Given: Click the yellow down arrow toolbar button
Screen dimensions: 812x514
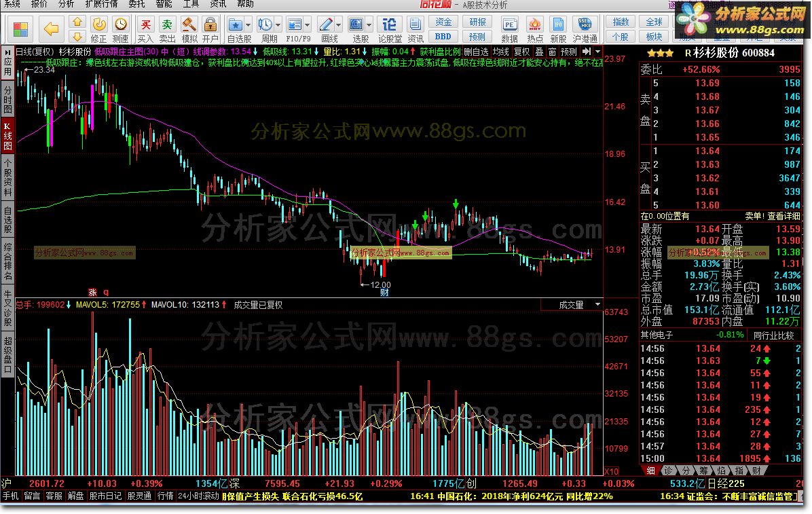Looking at the screenshot, I should pos(77,36).
